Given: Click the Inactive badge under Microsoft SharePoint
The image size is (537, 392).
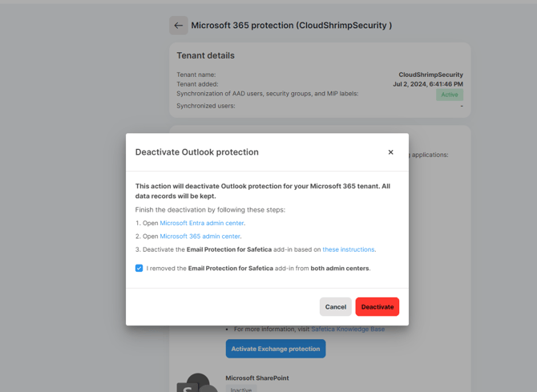Looking at the screenshot, I should (x=241, y=390).
